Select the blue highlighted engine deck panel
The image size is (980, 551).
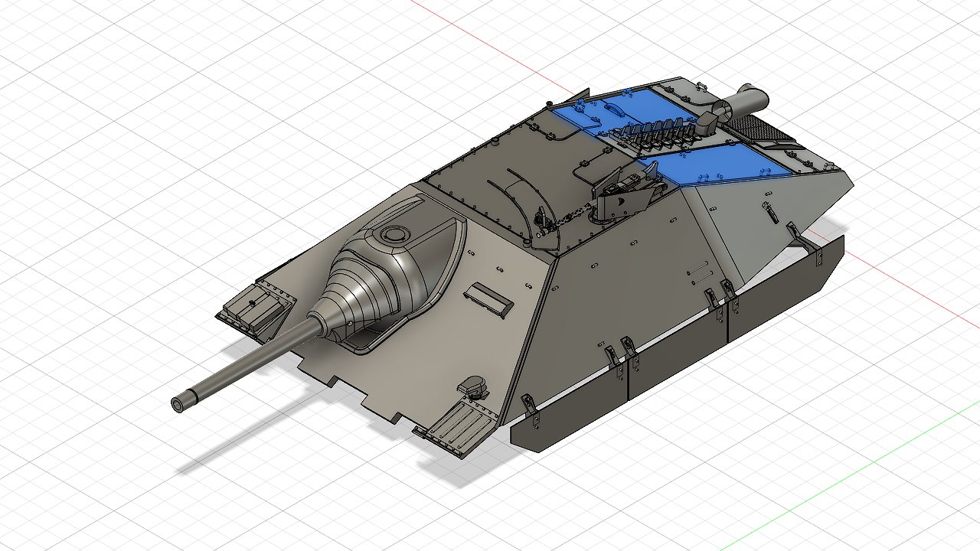pos(720,170)
